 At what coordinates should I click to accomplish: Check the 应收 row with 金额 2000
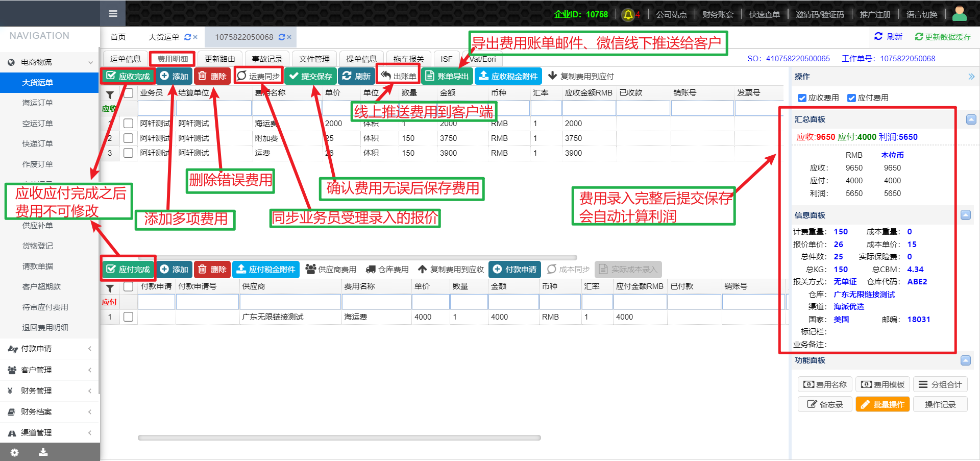coord(129,124)
